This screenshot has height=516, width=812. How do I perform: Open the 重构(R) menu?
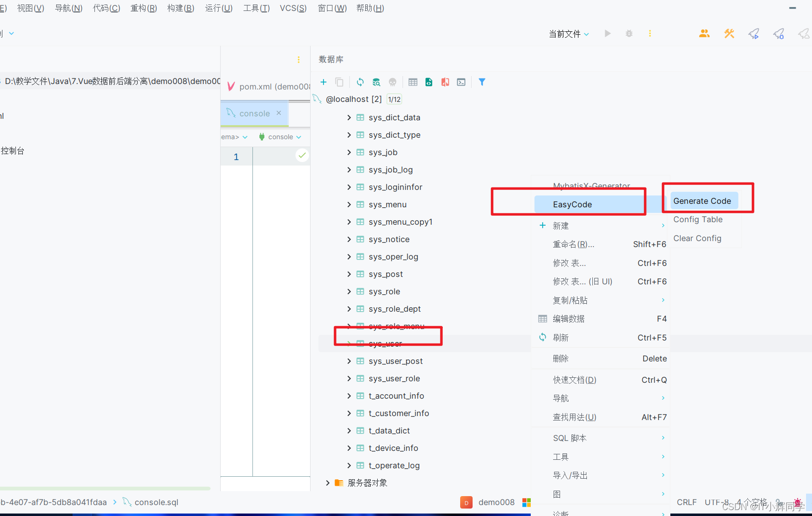click(144, 8)
